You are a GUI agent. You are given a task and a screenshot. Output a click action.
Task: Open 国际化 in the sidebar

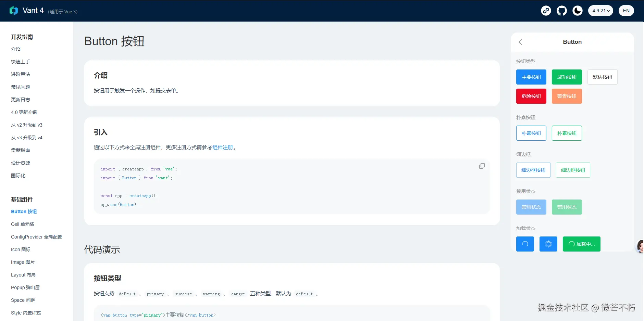(x=18, y=176)
